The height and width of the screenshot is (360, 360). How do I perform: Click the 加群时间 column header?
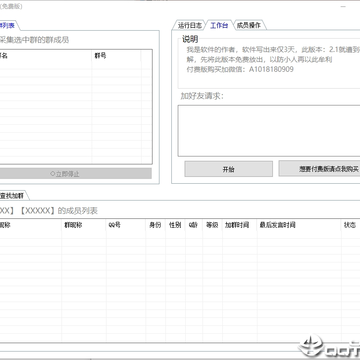pos(240,225)
